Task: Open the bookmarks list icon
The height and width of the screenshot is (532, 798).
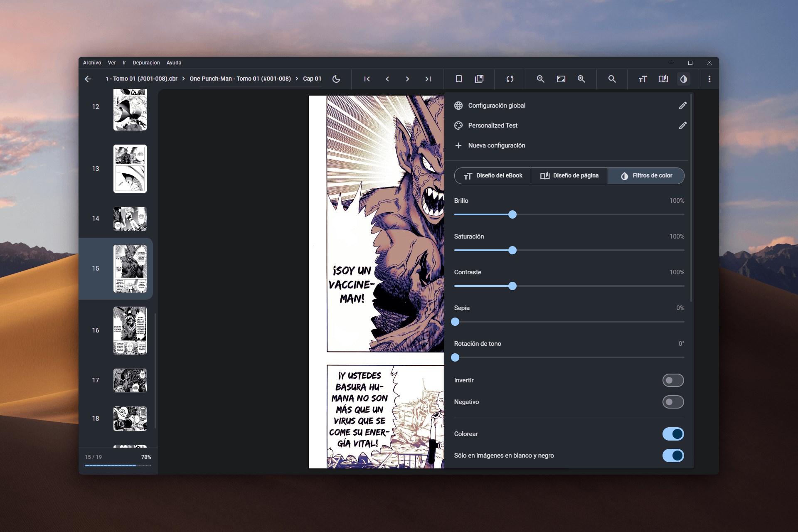Action: pos(480,79)
